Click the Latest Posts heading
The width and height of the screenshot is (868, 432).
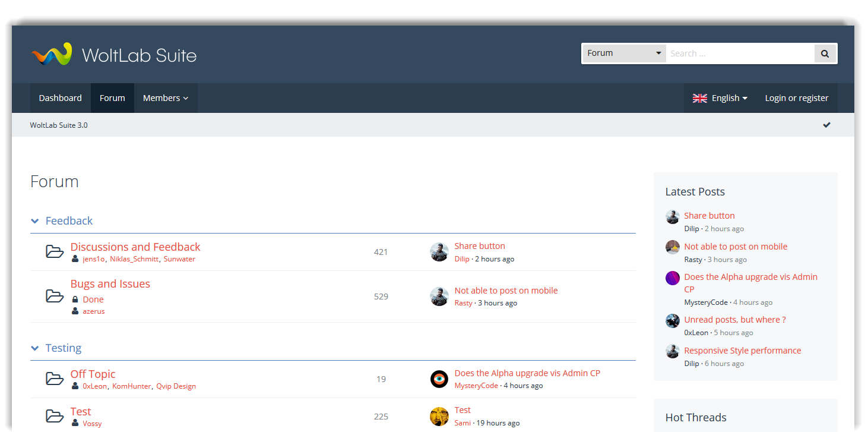(695, 192)
